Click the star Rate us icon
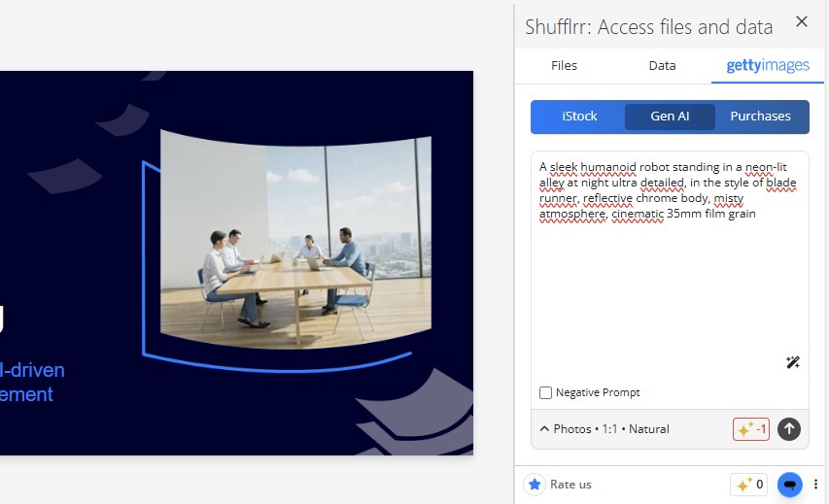 pos(535,485)
